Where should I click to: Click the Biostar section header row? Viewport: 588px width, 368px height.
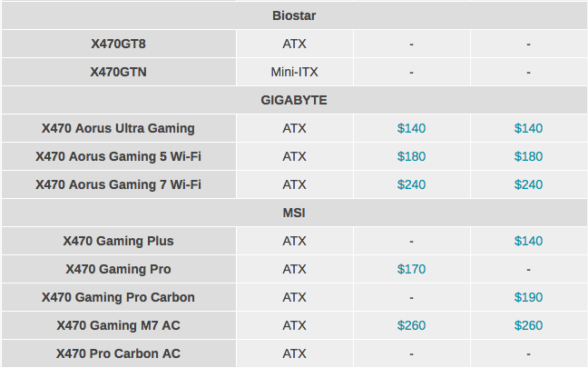pos(294,15)
